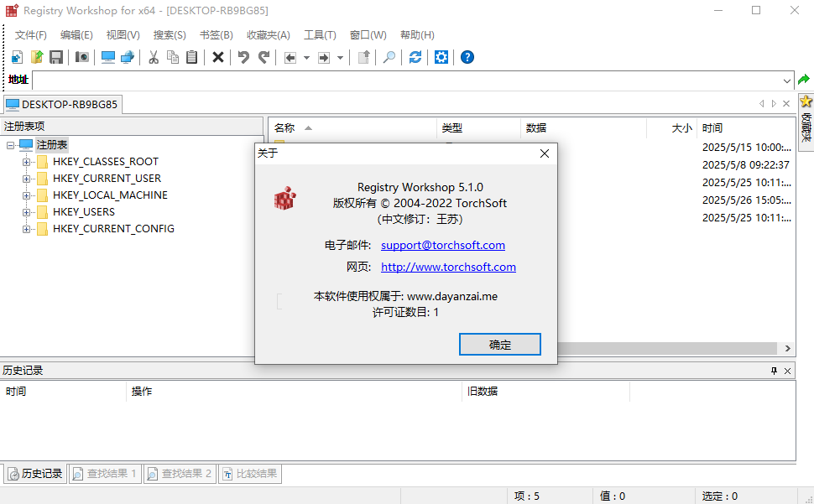
Task: Expand the HKEY_CLASSES_ROOT node
Action: [26, 163]
